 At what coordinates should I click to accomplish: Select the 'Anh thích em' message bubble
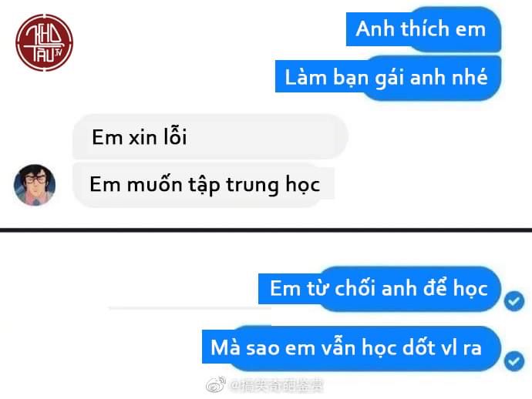[x=423, y=29]
